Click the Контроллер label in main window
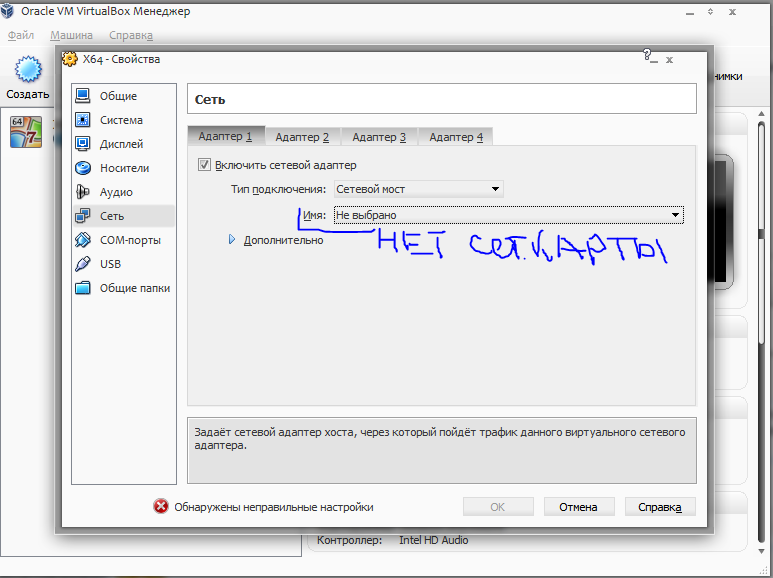Image resolution: width=773 pixels, height=578 pixels. [x=350, y=540]
